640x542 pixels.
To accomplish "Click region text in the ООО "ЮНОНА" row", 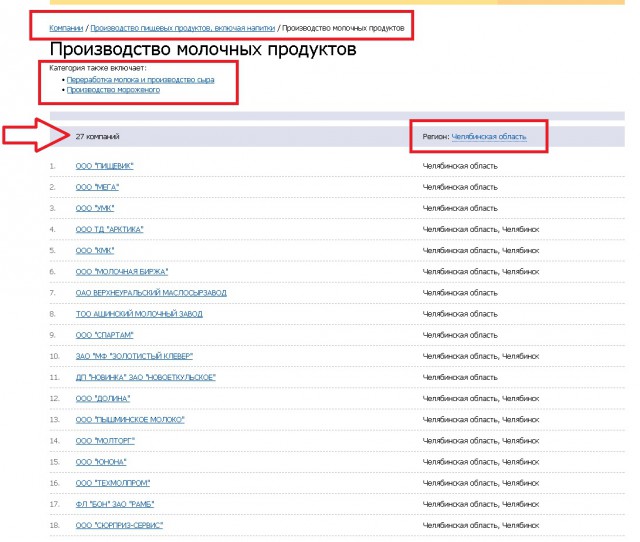I will 481,462.
